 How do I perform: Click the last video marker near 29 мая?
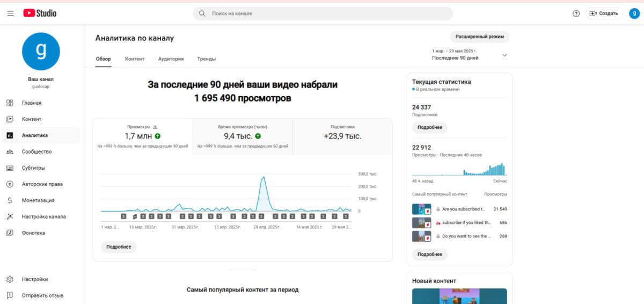tap(346, 216)
